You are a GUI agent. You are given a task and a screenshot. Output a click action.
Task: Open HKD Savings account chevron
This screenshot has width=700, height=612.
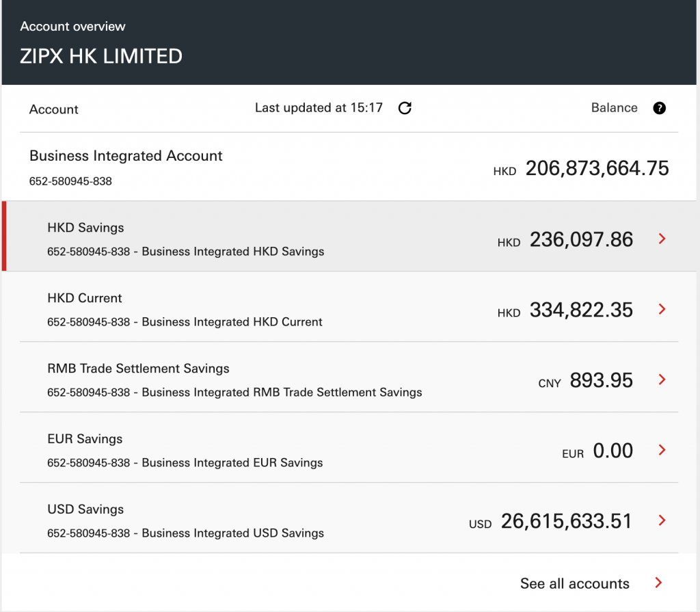click(662, 239)
